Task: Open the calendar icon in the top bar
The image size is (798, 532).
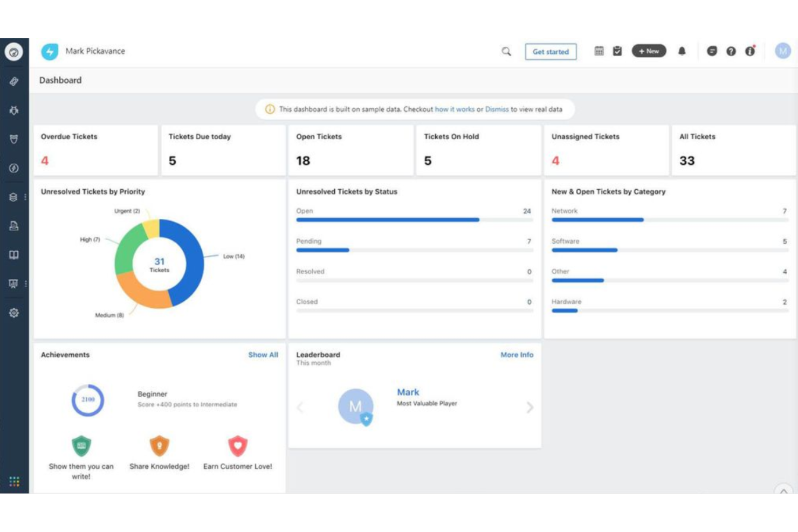Action: pos(598,50)
